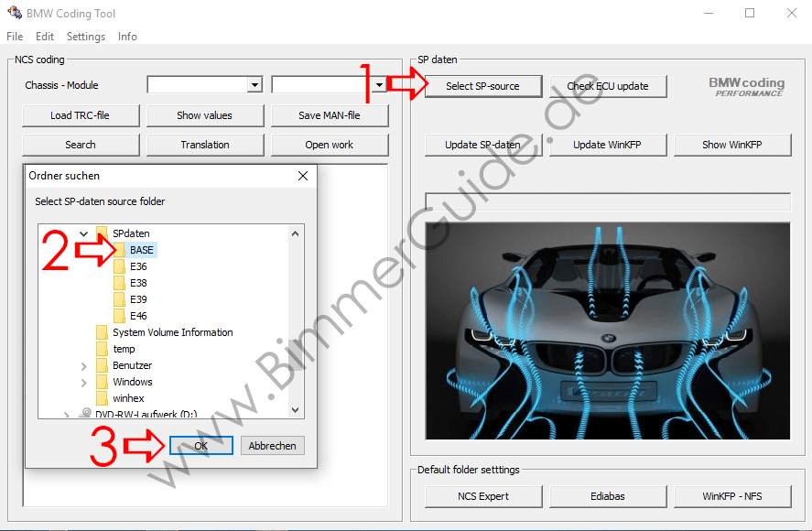
Task: Click the temp folder icon
Action: click(x=102, y=349)
